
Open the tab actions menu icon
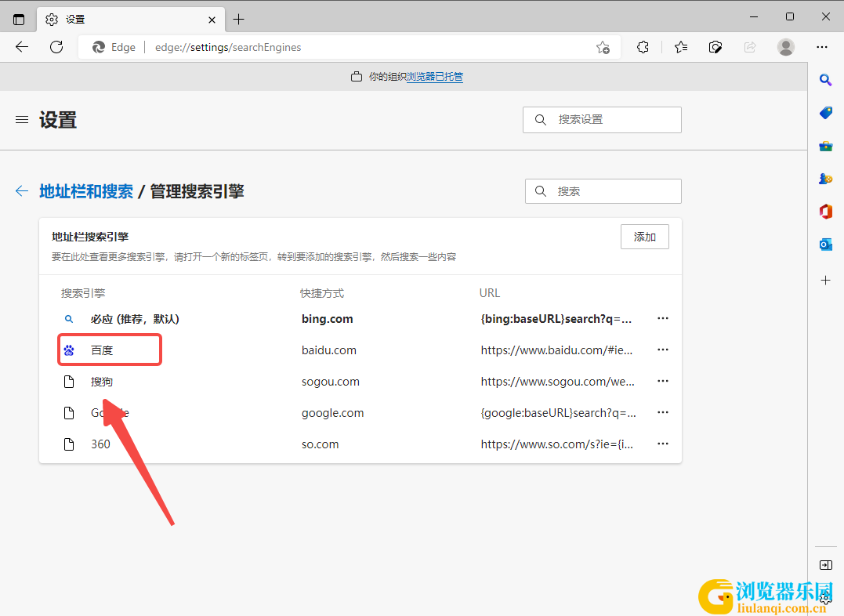pyautogui.click(x=19, y=20)
